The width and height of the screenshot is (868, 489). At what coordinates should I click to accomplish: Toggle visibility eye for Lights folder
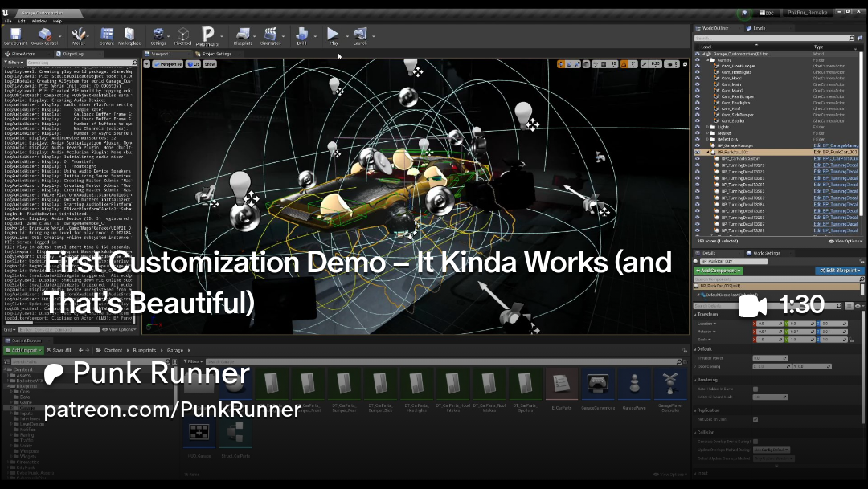click(x=698, y=127)
